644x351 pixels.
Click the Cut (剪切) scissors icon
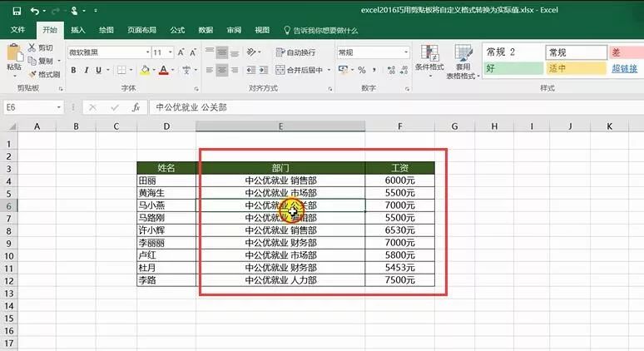[x=32, y=48]
